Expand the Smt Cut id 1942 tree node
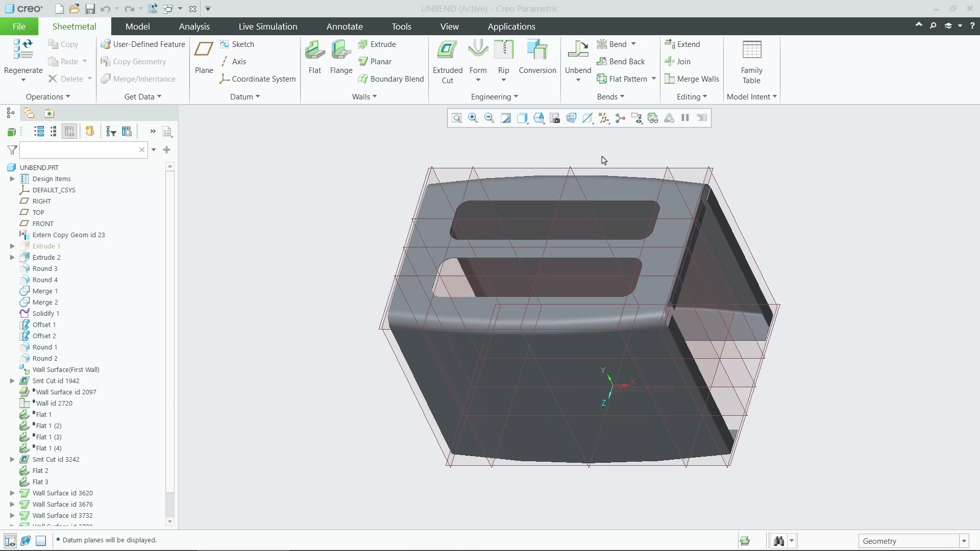Screen dimensions: 980x551 click(x=12, y=381)
